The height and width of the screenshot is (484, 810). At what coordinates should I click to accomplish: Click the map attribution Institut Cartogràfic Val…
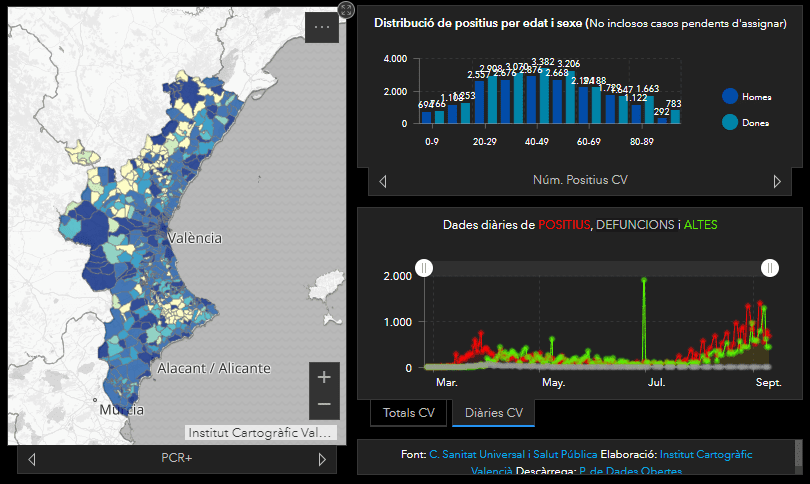[261, 433]
